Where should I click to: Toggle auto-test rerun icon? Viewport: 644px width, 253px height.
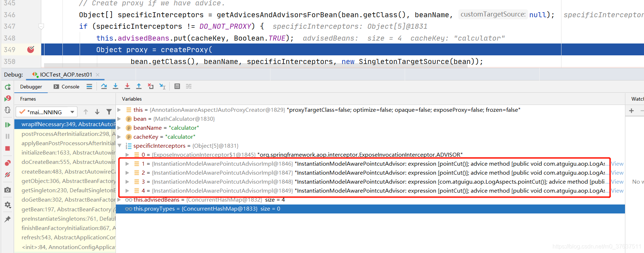[x=8, y=110]
